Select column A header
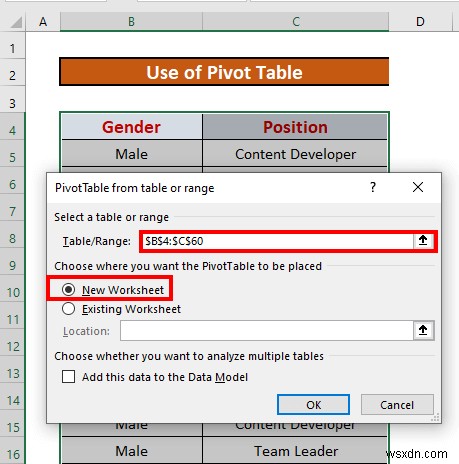This screenshot has height=464, width=459. (43, 22)
